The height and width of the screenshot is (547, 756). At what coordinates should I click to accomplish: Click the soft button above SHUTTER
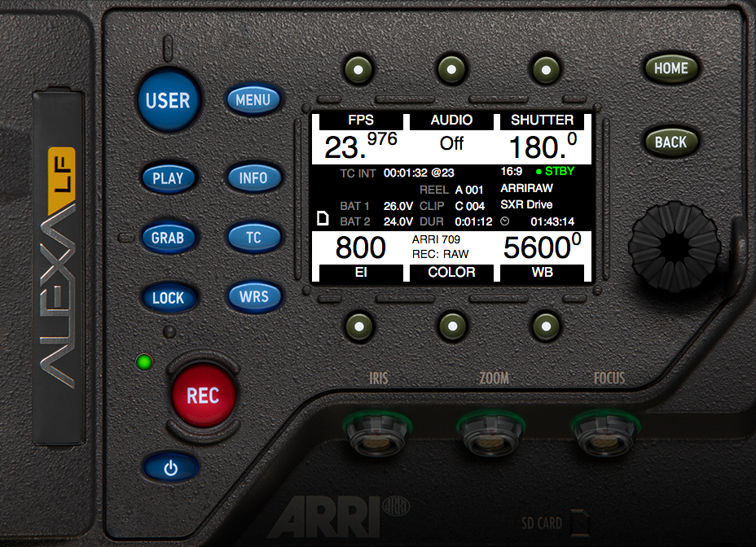click(x=546, y=70)
